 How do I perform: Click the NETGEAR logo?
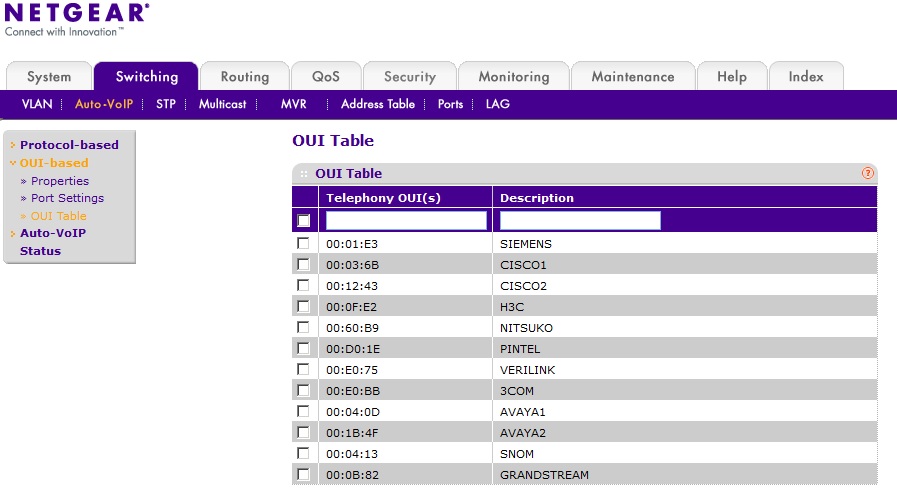coord(77,20)
